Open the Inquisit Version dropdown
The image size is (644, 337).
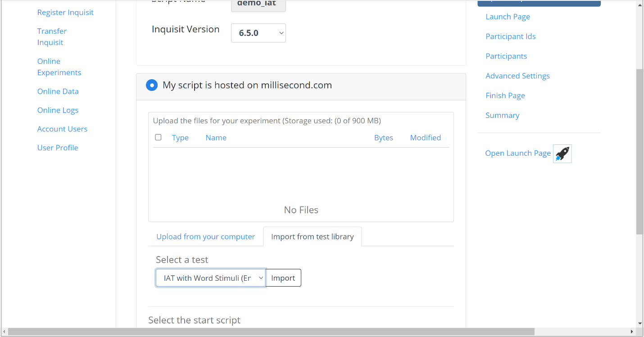pos(259,33)
